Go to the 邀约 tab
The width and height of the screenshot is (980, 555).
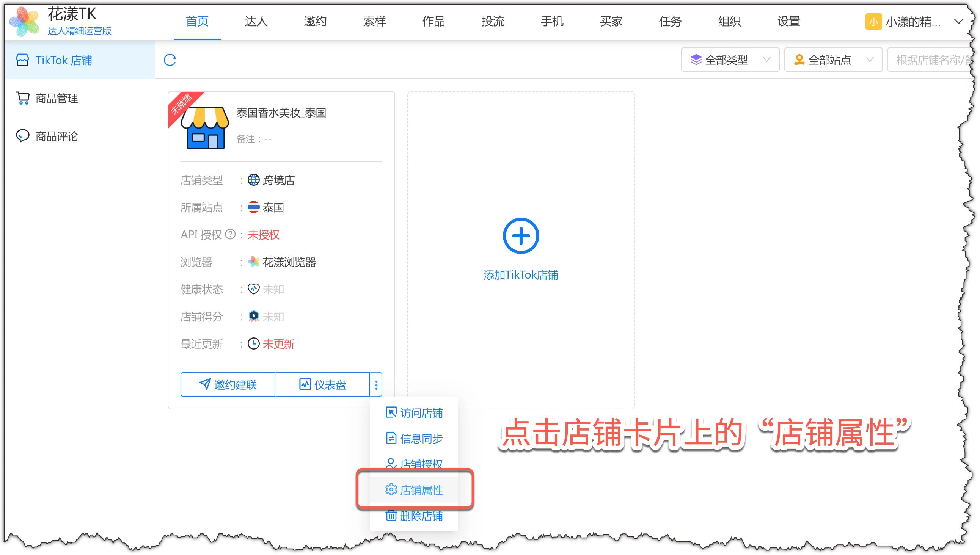[x=316, y=21]
